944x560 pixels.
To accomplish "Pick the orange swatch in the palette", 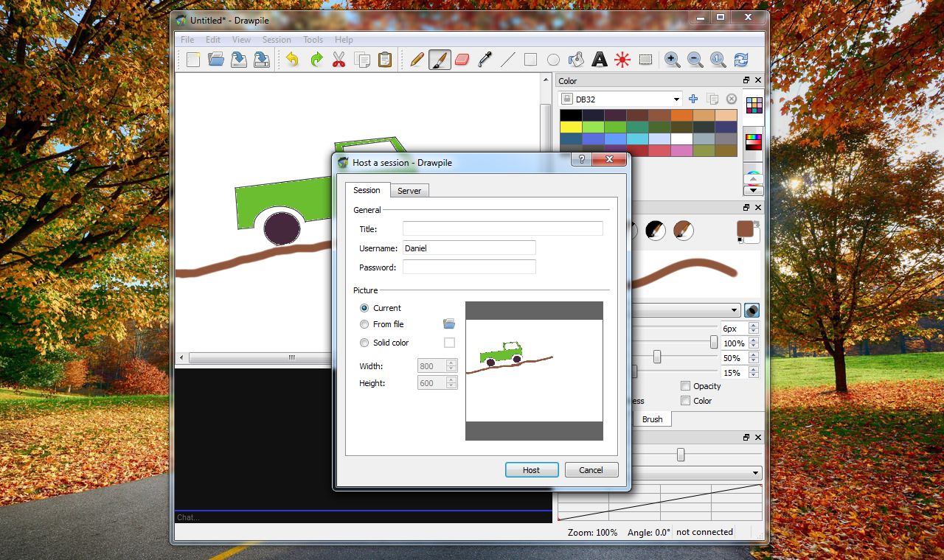I will tap(681, 115).
